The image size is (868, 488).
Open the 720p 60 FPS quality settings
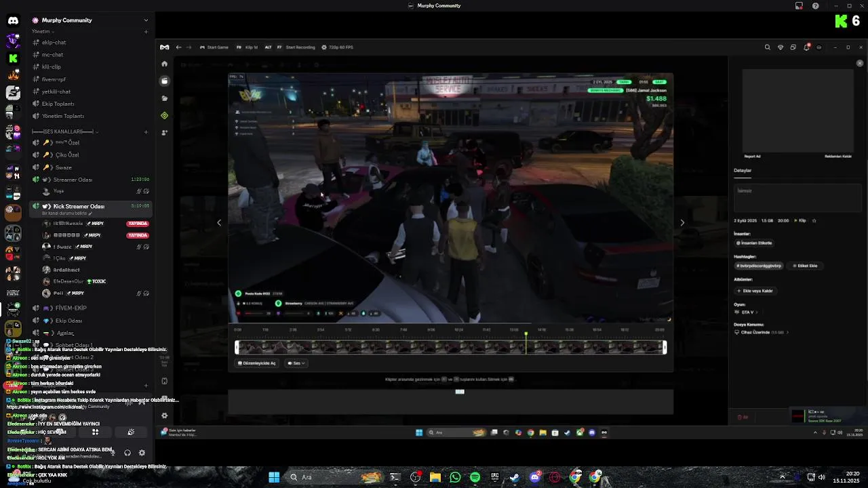point(337,47)
